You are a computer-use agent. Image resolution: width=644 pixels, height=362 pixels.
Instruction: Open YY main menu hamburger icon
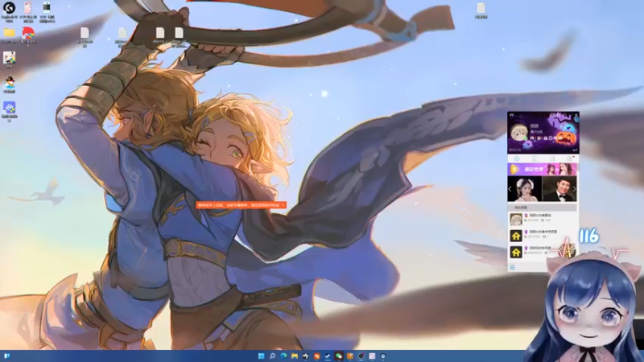click(x=512, y=267)
